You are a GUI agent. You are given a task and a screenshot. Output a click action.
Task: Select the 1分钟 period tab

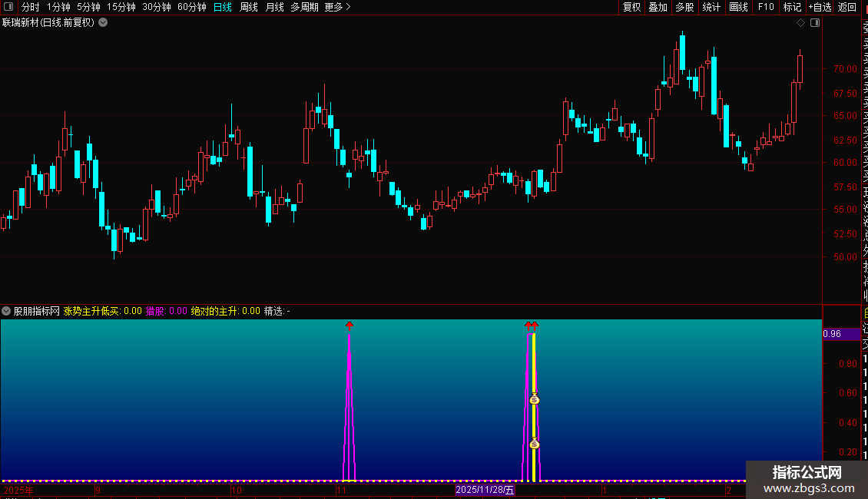58,7
